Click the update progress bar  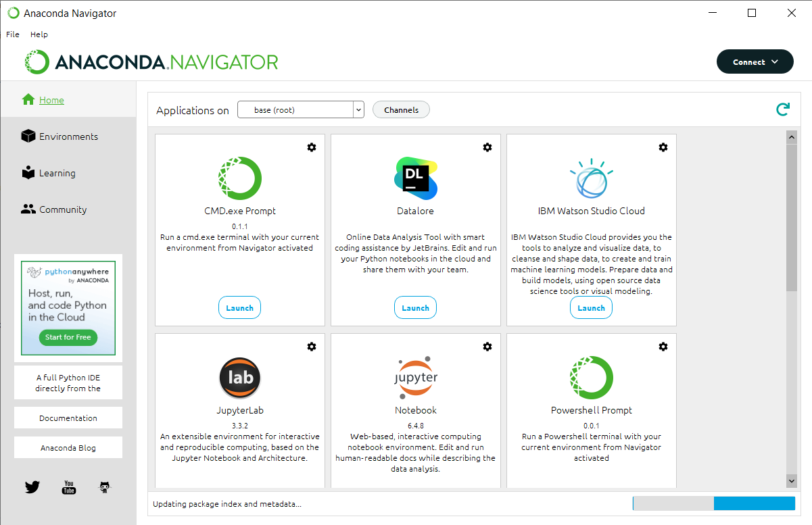pyautogui.click(x=714, y=503)
